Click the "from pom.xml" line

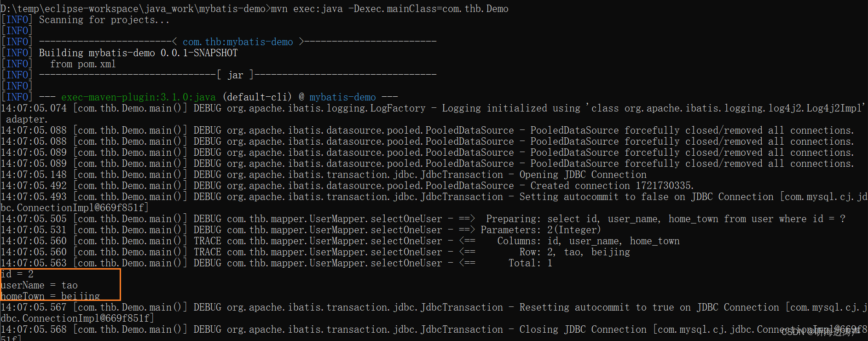(83, 64)
